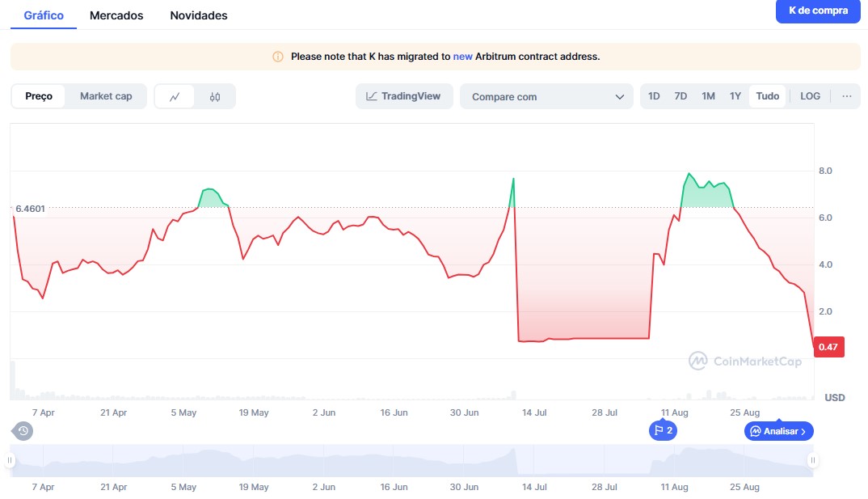Image resolution: width=868 pixels, height=499 pixels.
Task: Click the current price label 0.47
Action: (x=828, y=347)
